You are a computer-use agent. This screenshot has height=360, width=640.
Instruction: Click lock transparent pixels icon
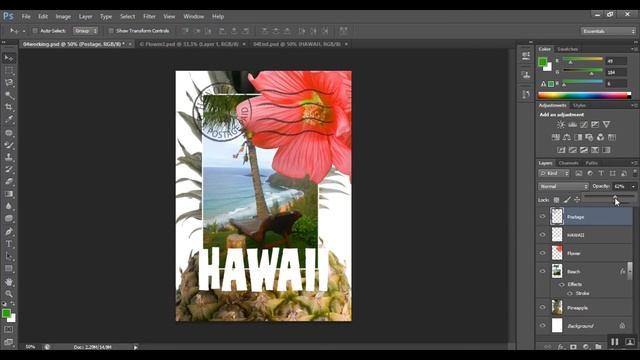click(556, 200)
